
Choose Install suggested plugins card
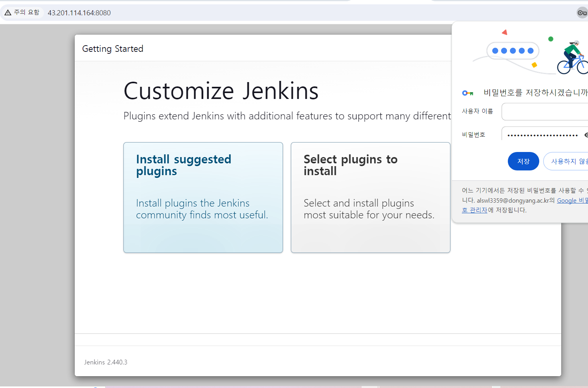[x=203, y=198]
